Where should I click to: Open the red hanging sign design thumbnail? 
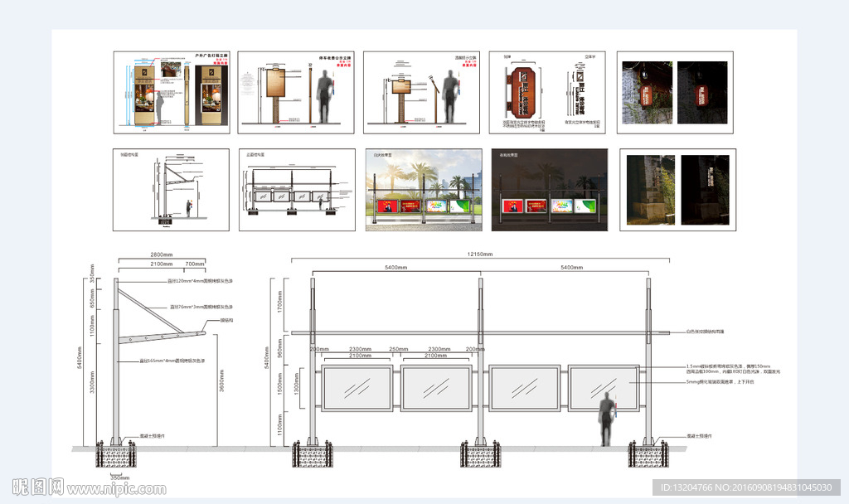[x=547, y=93]
